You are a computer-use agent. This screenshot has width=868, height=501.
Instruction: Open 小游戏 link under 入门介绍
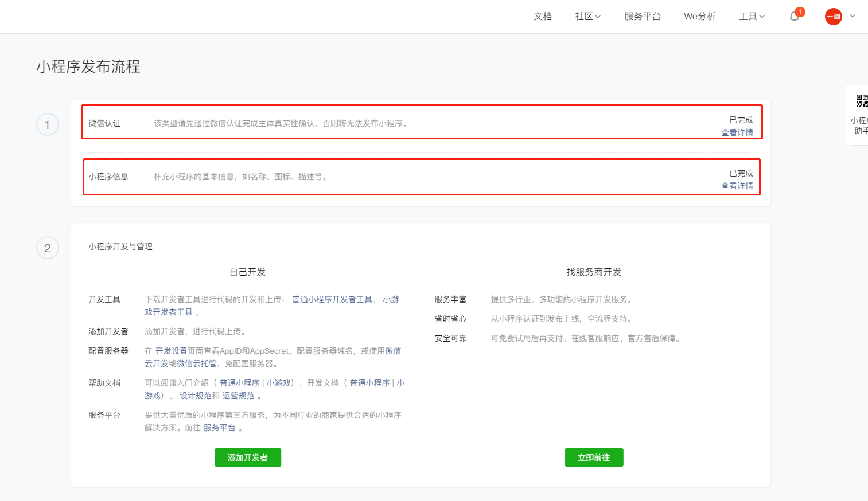coord(279,383)
